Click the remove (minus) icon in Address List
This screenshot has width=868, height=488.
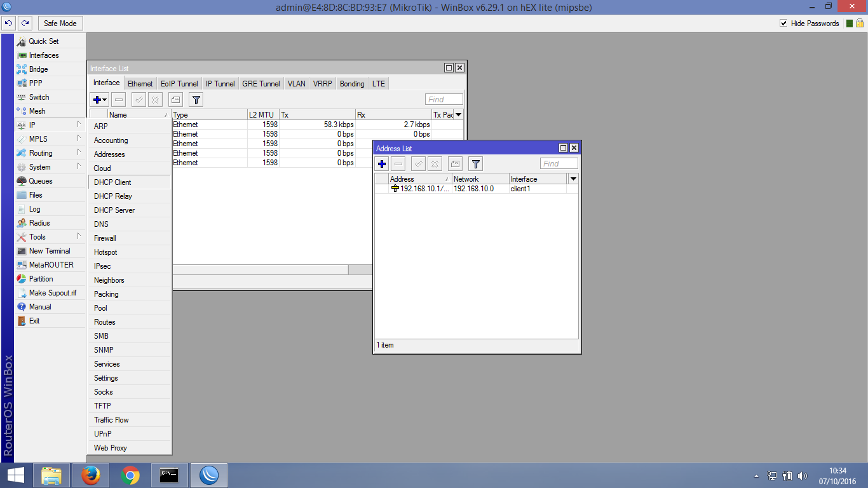[x=398, y=164]
